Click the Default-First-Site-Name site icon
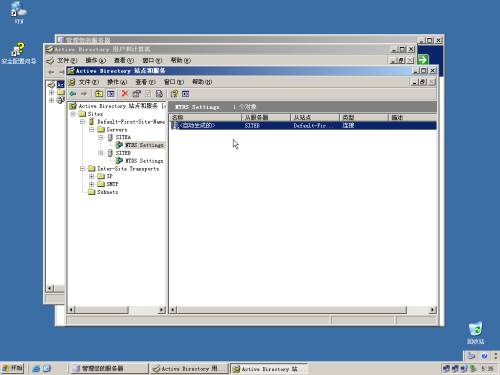The image size is (500, 375). [x=91, y=122]
